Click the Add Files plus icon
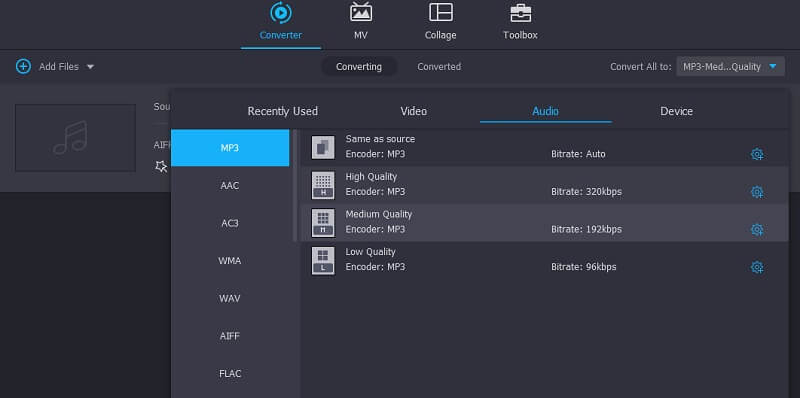The width and height of the screenshot is (800, 398). (23, 66)
